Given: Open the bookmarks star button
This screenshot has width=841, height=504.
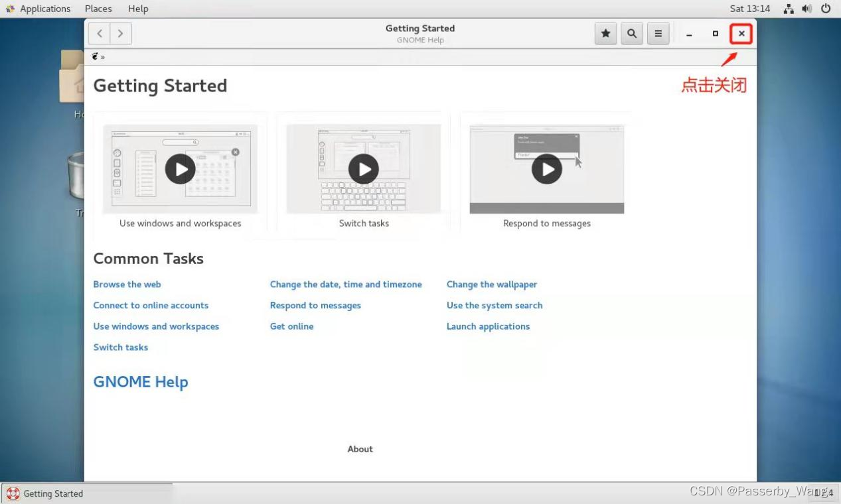Looking at the screenshot, I should pos(605,33).
